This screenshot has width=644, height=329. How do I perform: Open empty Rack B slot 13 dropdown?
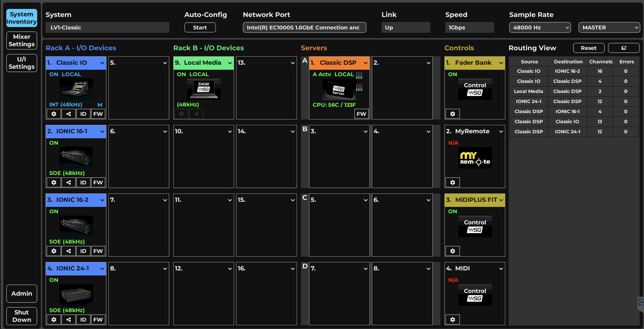(293, 63)
